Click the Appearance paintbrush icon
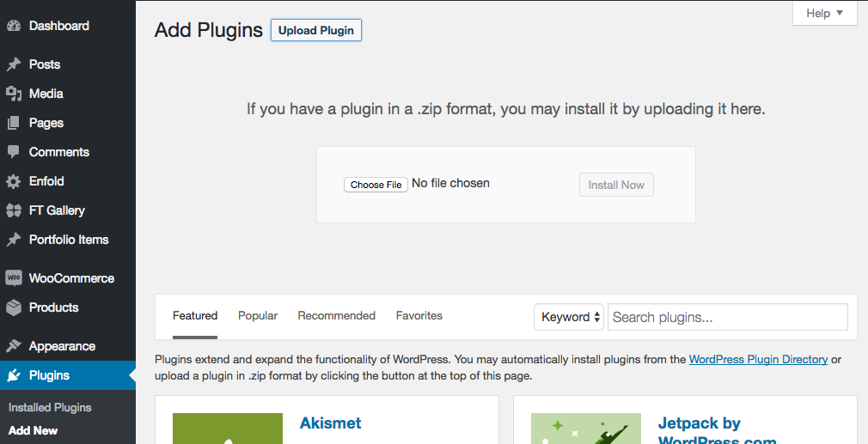Viewport: 868px width, 444px height. 14,346
